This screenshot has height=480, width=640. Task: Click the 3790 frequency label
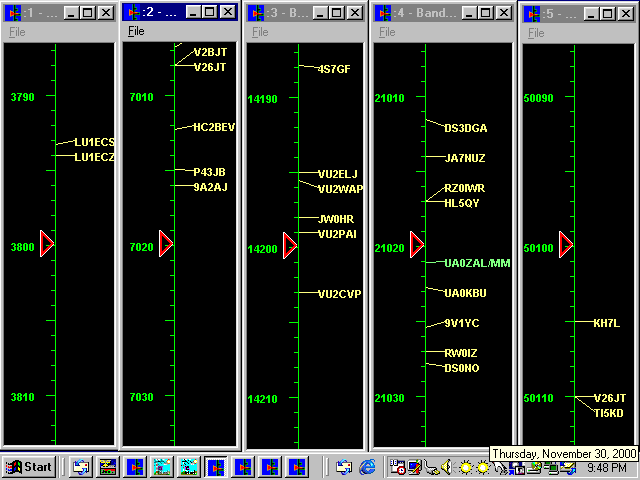[22, 97]
